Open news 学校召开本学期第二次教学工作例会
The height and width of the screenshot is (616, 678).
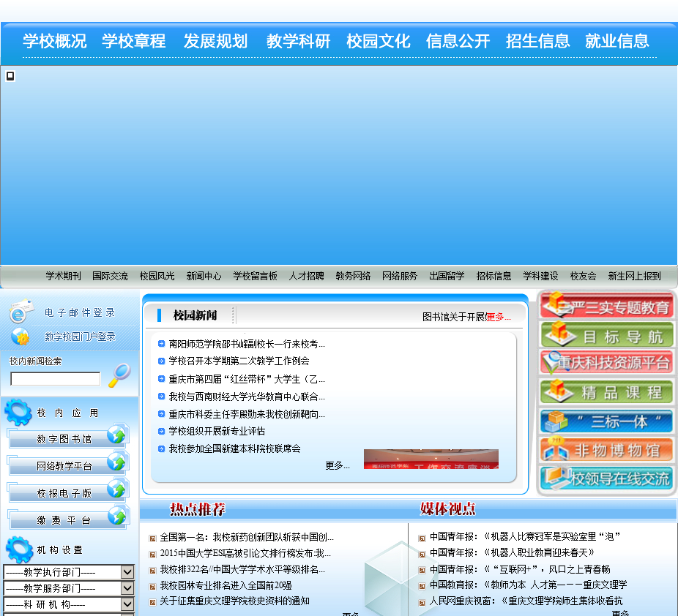pos(239,361)
